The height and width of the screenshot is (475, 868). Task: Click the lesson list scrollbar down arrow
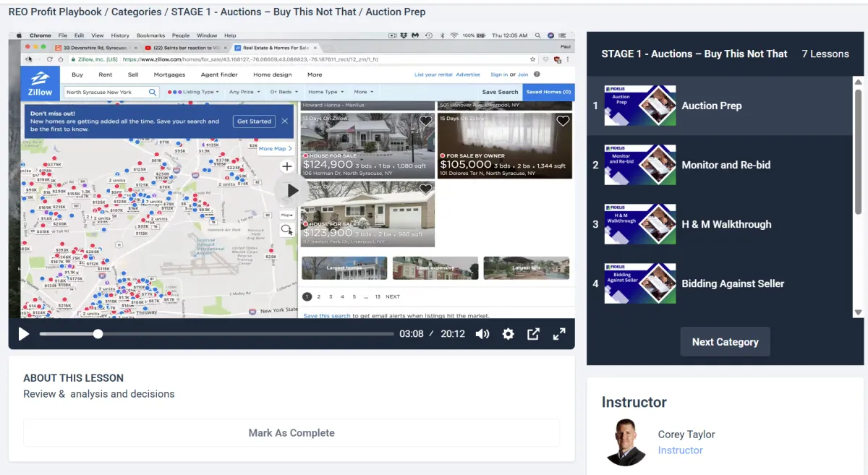point(859,312)
